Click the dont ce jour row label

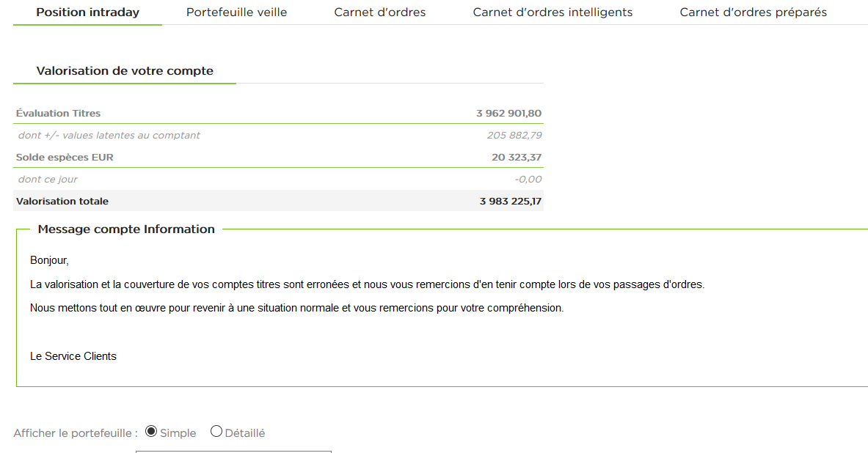pyautogui.click(x=48, y=180)
